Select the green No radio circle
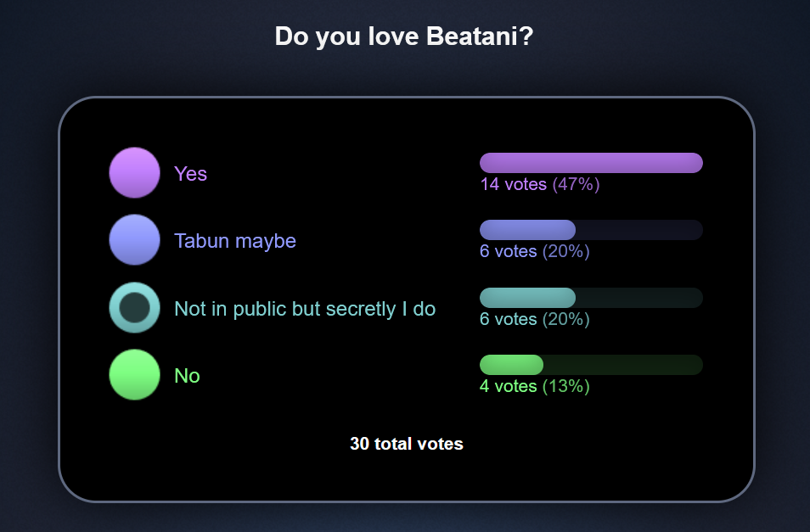Image resolution: width=810 pixels, height=532 pixels. coord(134,374)
